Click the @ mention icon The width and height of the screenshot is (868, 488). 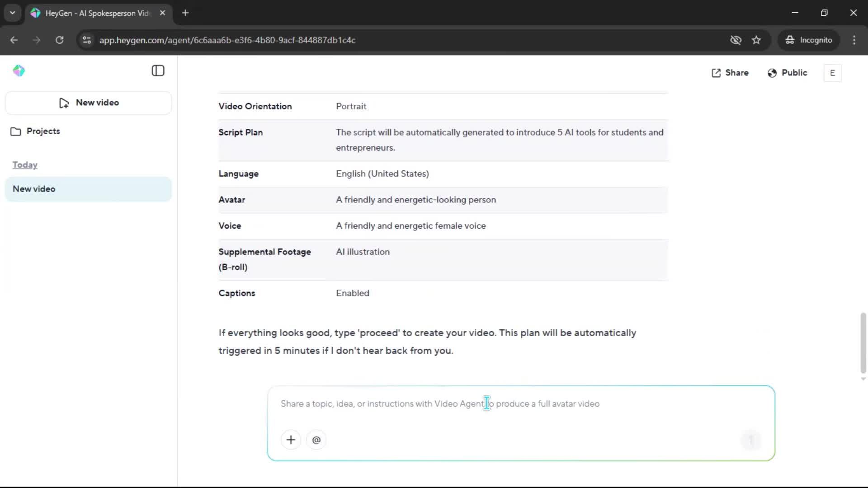(316, 440)
